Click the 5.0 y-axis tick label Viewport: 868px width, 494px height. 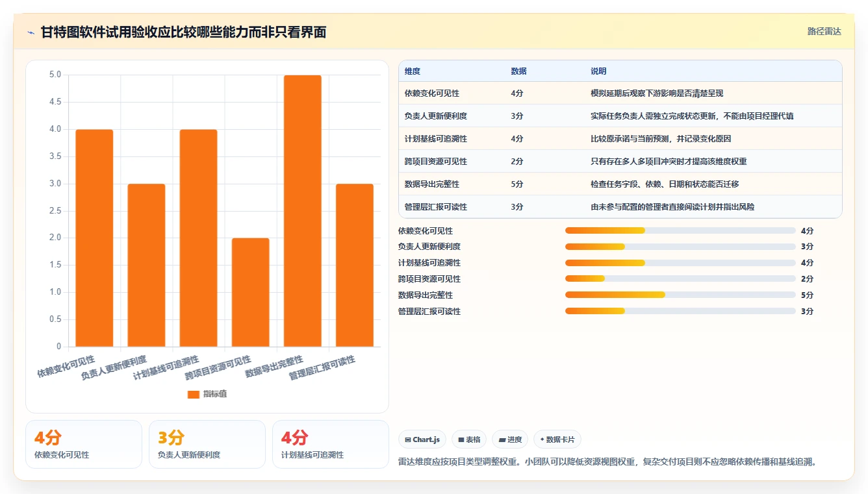click(x=55, y=75)
